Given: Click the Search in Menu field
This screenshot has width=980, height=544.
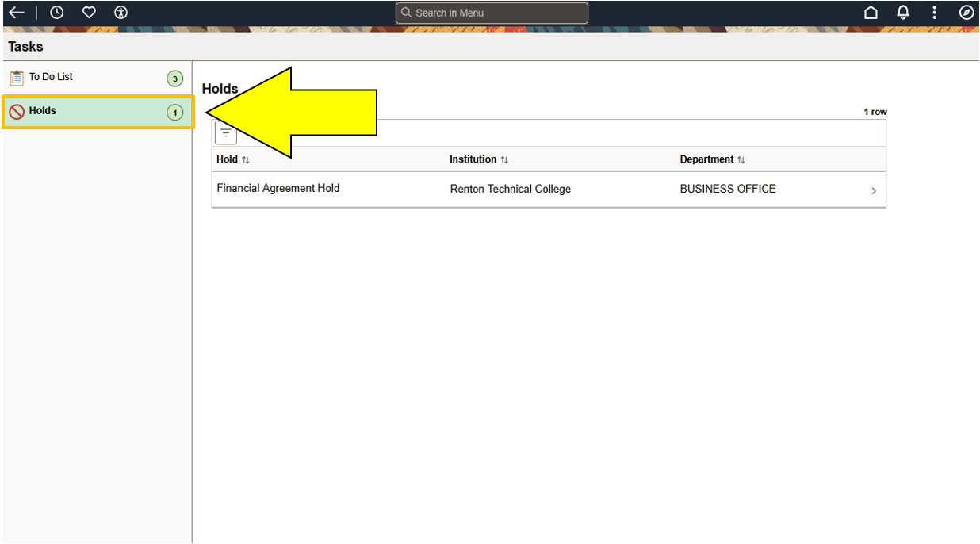Looking at the screenshot, I should pyautogui.click(x=491, y=13).
